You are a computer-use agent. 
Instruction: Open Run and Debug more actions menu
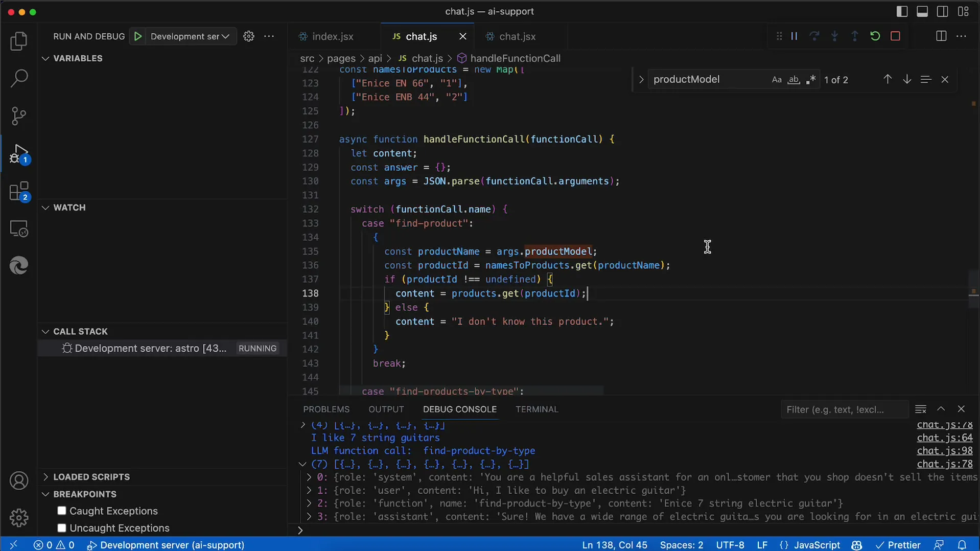pos(269,36)
